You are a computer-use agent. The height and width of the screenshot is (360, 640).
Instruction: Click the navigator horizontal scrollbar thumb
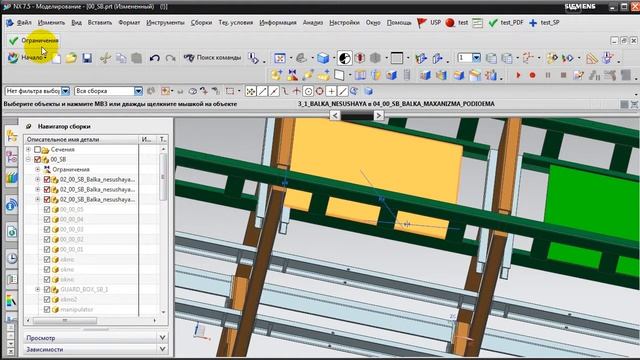tap(64, 320)
